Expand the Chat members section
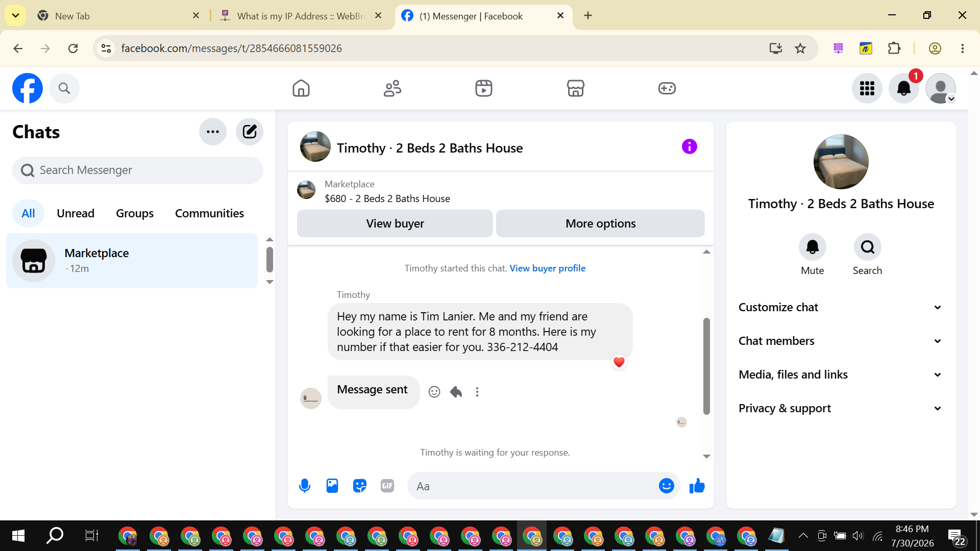This screenshot has width=980, height=551. 841,341
